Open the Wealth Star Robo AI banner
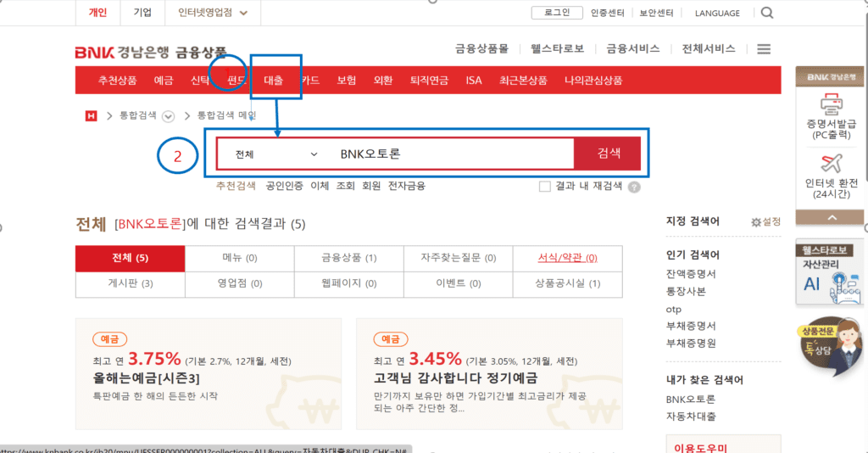 click(829, 273)
